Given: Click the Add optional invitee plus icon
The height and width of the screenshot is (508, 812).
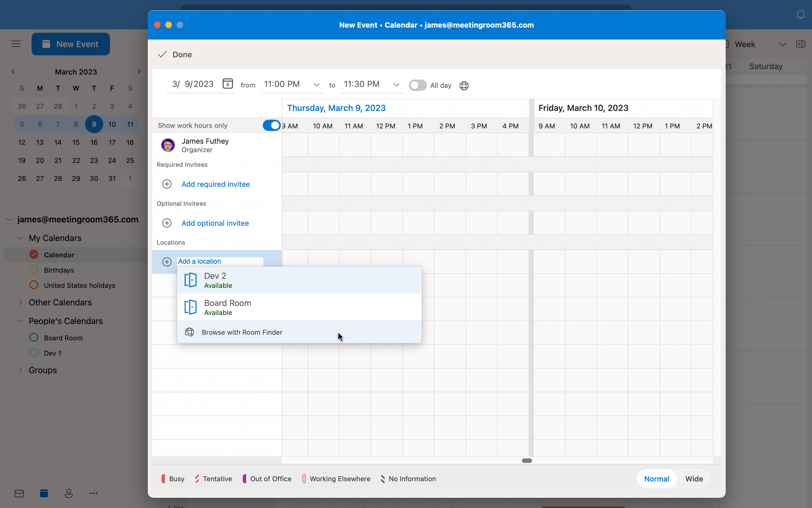Looking at the screenshot, I should coord(166,223).
